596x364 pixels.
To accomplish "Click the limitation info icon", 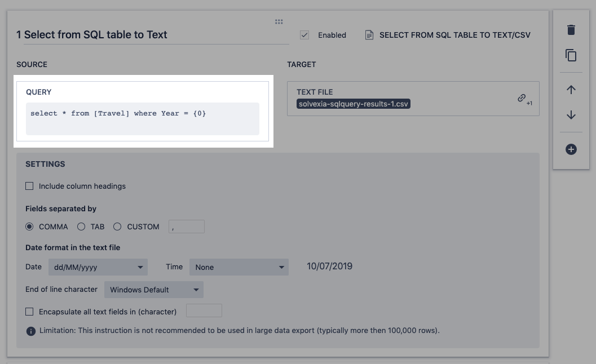I will click(x=31, y=331).
